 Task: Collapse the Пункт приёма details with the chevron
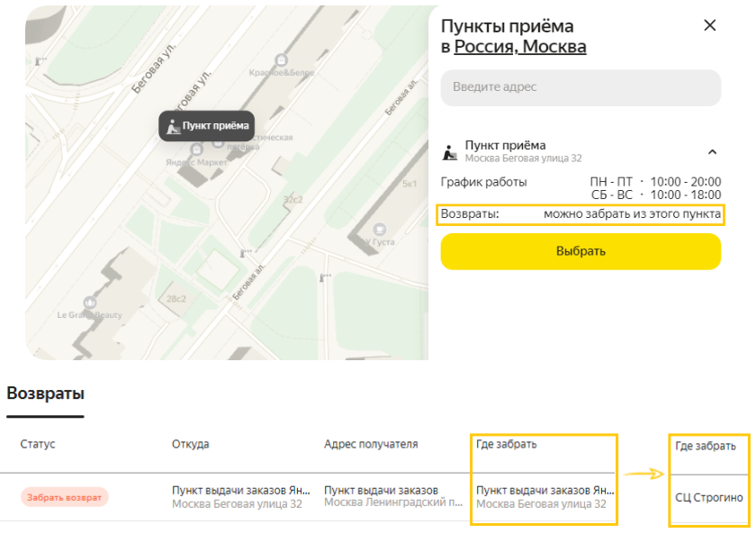[x=712, y=152]
